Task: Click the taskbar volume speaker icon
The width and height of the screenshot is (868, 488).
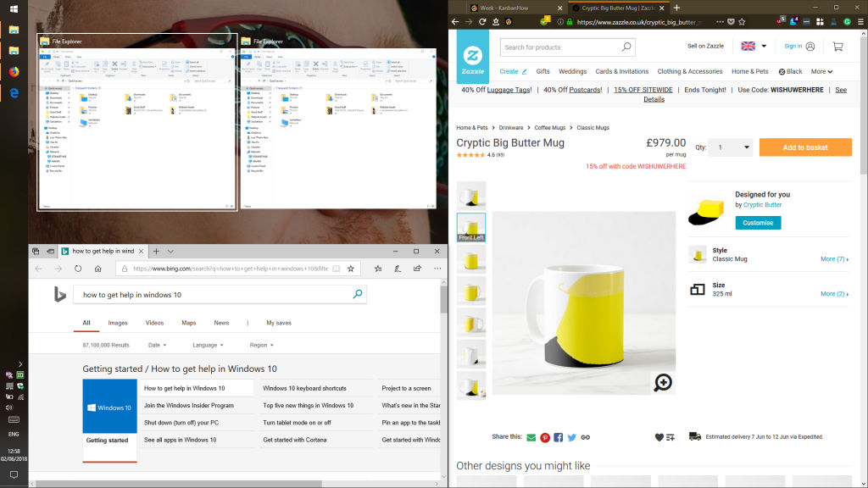Action: point(9,408)
